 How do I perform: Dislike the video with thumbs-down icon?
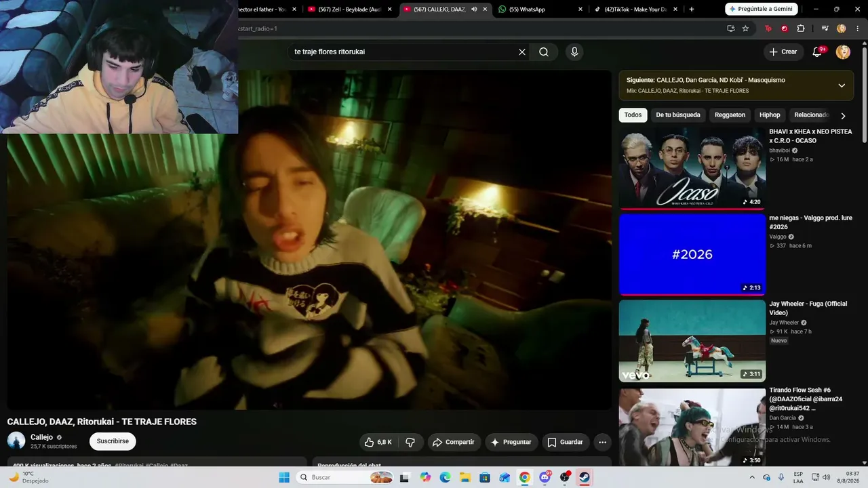click(410, 442)
